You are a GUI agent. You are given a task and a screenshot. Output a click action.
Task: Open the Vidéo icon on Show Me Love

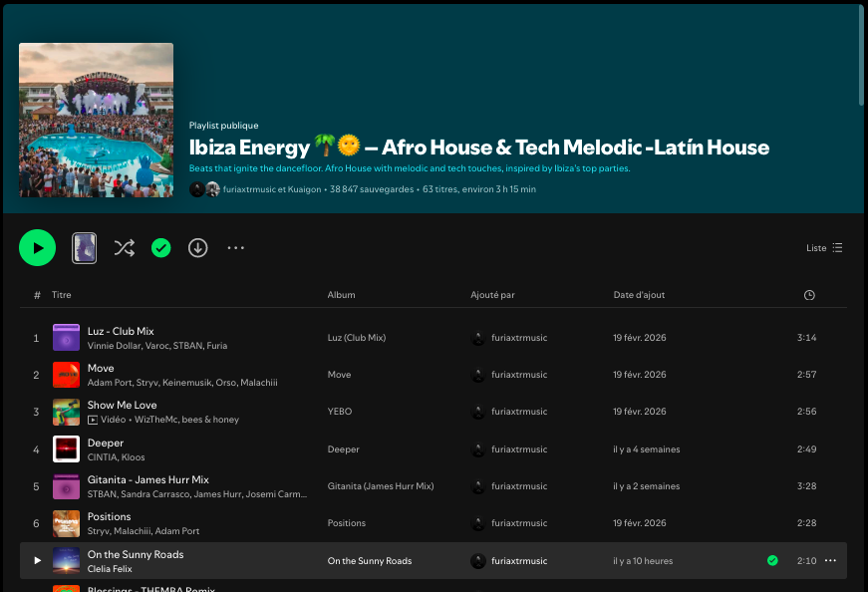click(x=93, y=420)
